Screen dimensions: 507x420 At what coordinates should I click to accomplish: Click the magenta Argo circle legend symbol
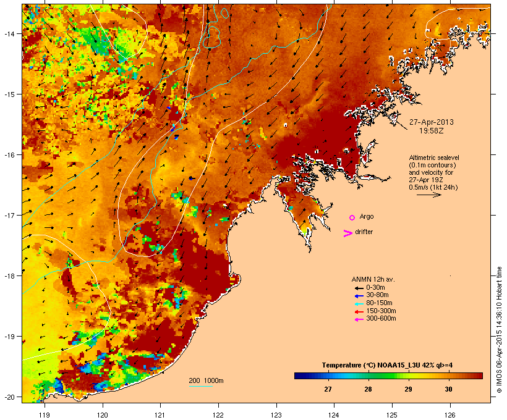tap(352, 217)
